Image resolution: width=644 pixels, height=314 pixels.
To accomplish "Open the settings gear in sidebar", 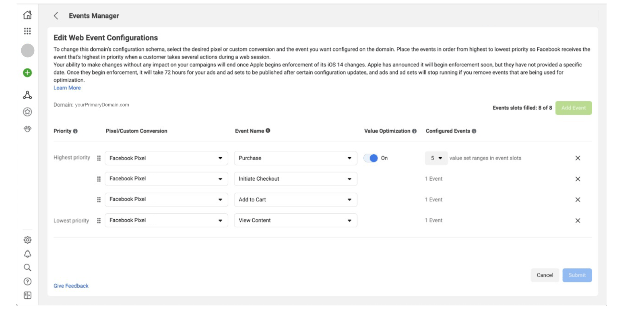I will 27,240.
